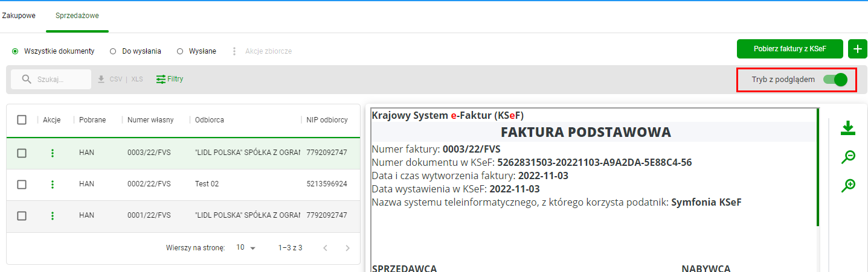Open actions menu for invoice 0002/22/FVS

(x=53, y=185)
